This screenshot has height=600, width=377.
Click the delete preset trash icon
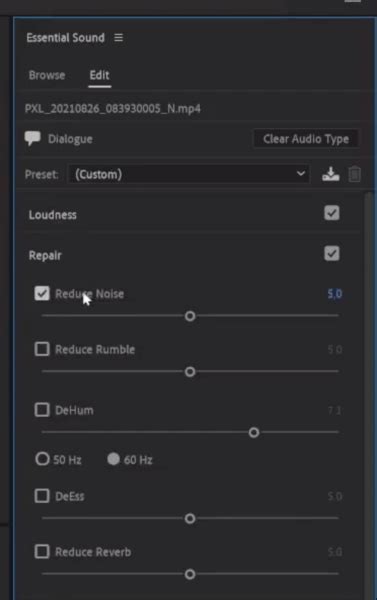(x=354, y=174)
